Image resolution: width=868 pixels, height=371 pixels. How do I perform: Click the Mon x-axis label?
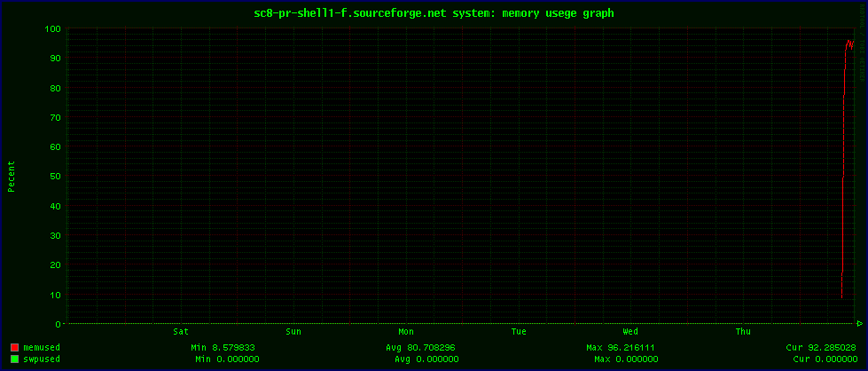406,332
